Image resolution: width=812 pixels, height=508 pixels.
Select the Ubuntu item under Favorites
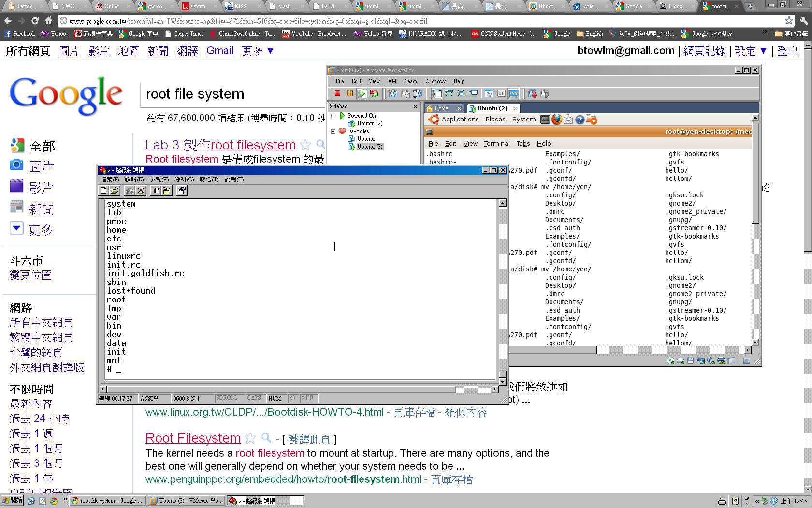pyautogui.click(x=362, y=139)
